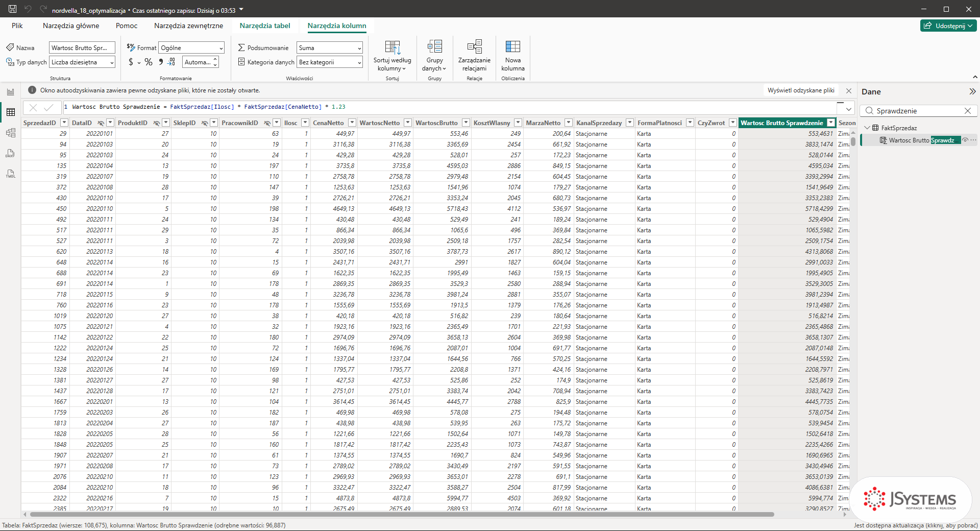Open filter dropdown on CenaNetto column
Screen dimensions: 980x531
(x=352, y=123)
